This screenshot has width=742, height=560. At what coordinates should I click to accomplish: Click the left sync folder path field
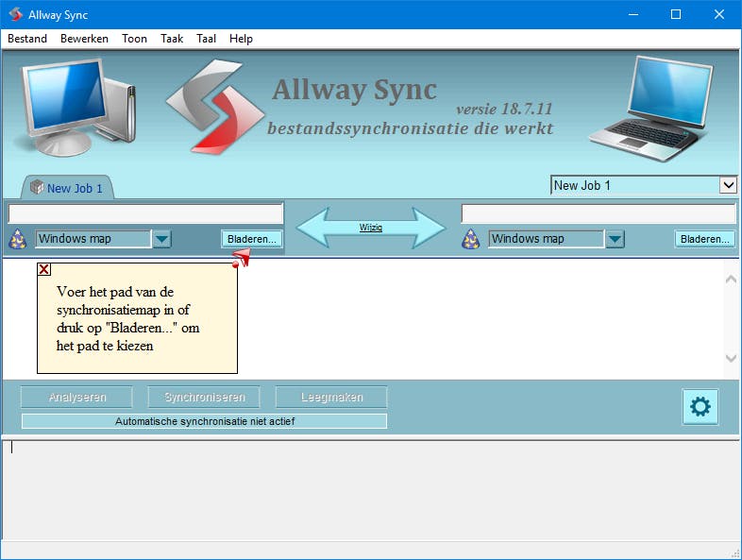pyautogui.click(x=145, y=213)
